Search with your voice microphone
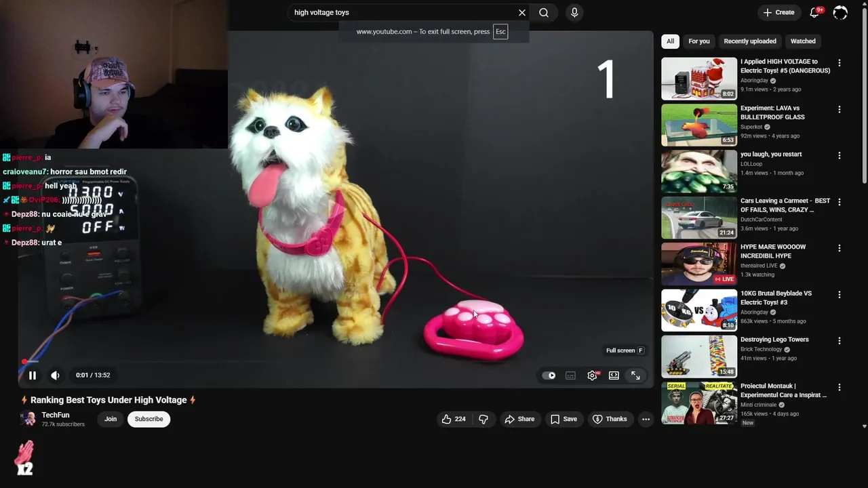Screen dimensions: 868x488 pos(574,12)
